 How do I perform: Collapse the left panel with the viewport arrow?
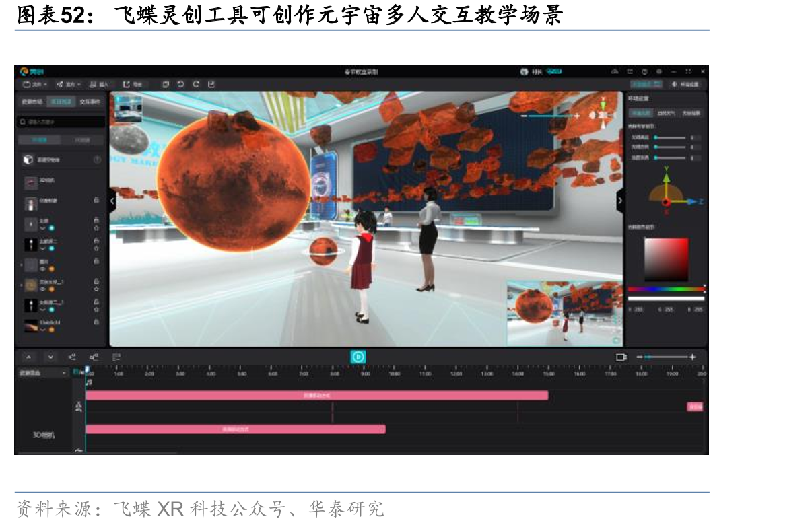coord(113,200)
